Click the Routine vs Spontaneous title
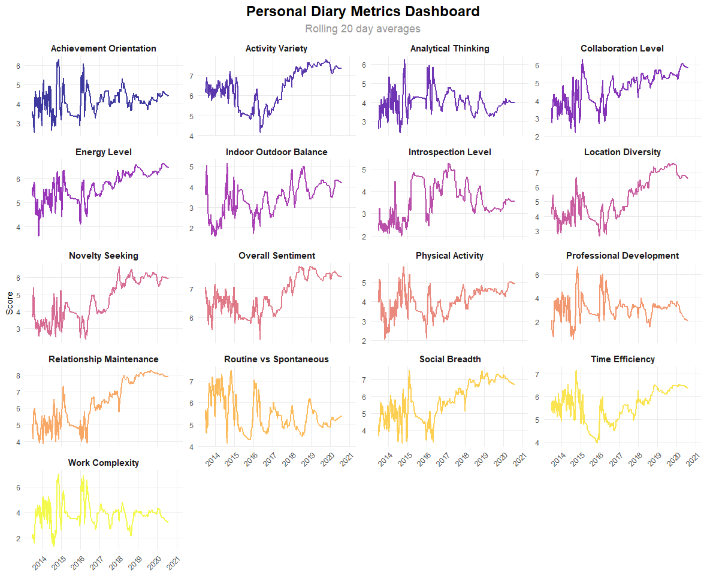This screenshot has width=707, height=588. 276,359
